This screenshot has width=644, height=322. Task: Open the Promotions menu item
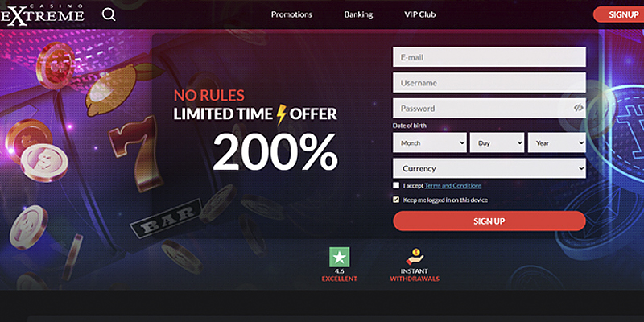point(291,14)
